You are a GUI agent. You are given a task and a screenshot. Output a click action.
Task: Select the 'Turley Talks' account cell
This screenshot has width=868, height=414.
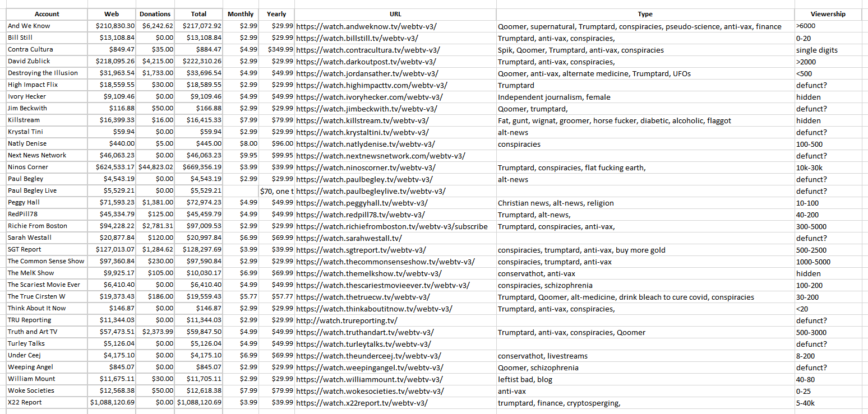[47, 343]
